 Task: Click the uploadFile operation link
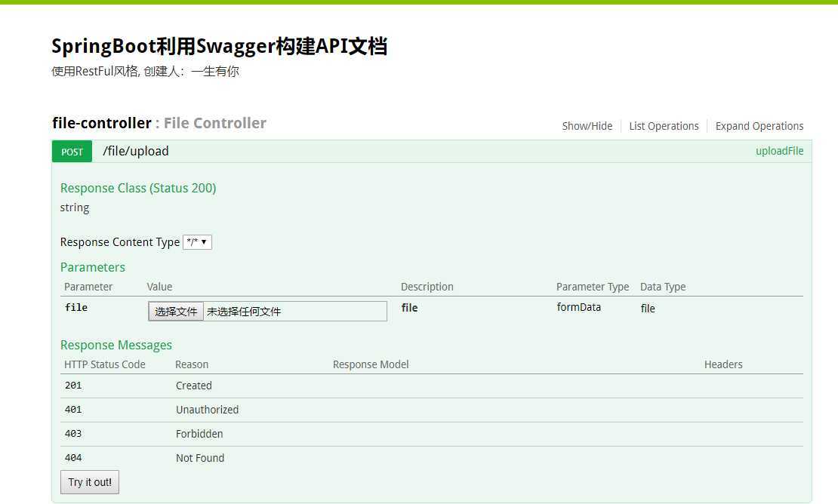(779, 151)
